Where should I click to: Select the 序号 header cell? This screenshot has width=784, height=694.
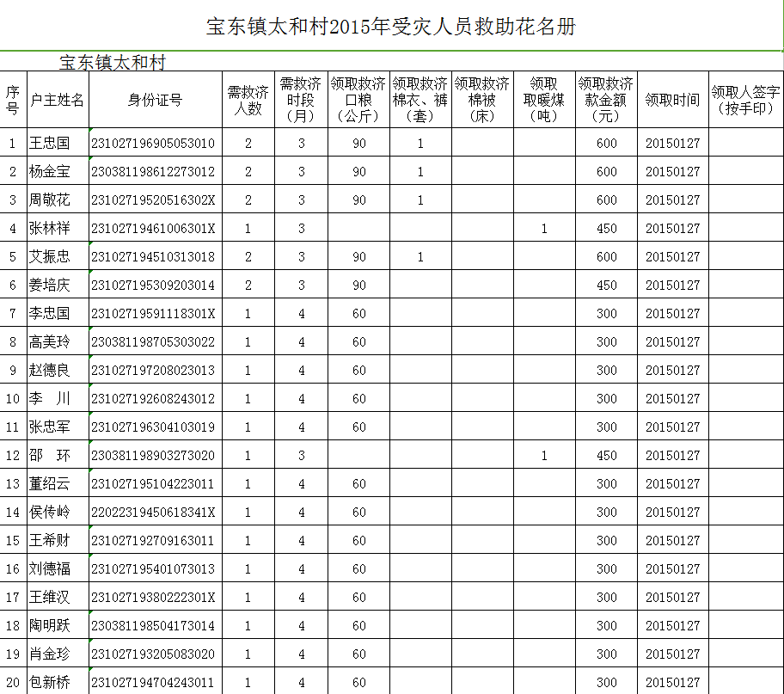[x=13, y=100]
